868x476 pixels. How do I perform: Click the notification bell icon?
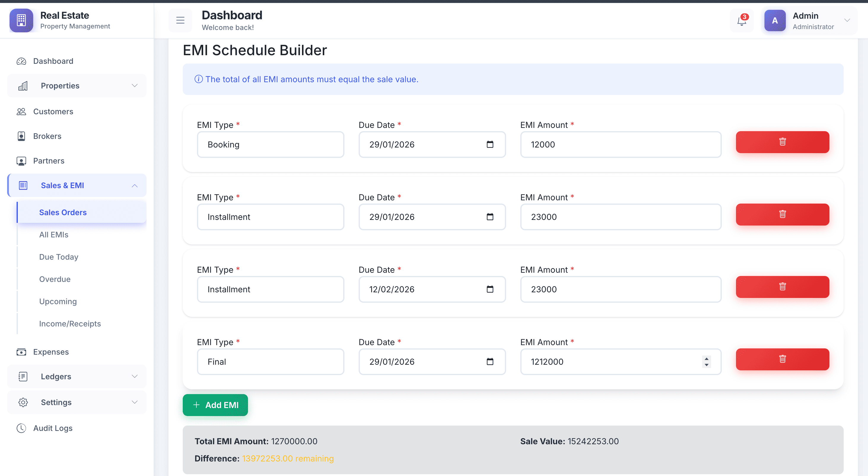pos(741,21)
